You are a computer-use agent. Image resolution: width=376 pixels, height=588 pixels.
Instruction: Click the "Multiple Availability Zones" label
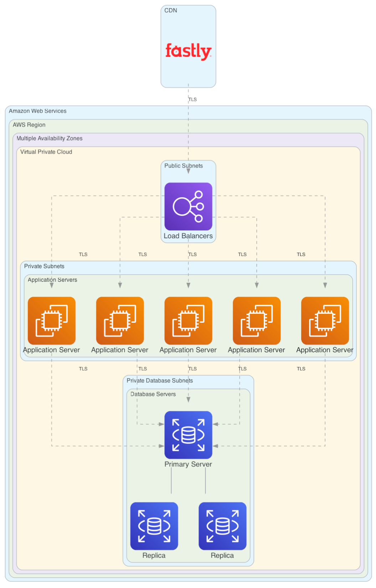pos(49,138)
